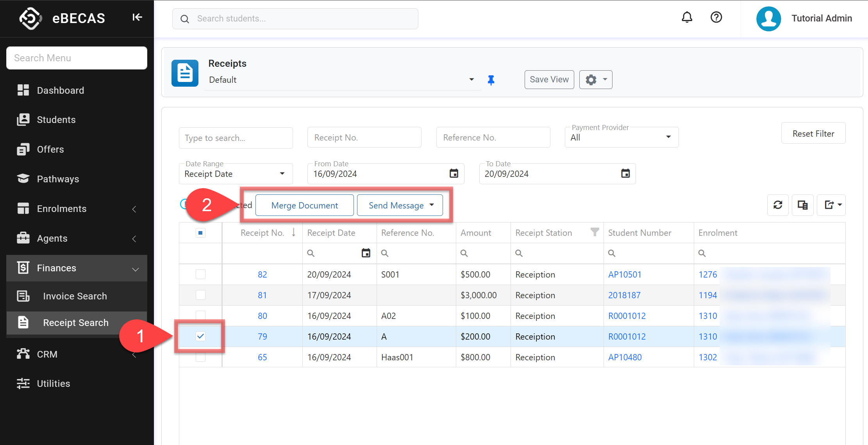
Task: Open student AP10501 link
Action: click(x=625, y=274)
